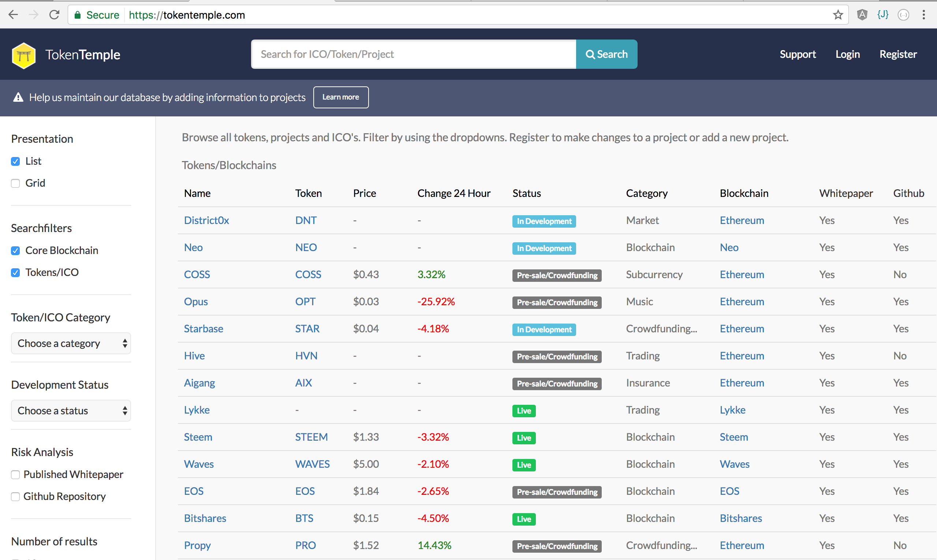Screen dimensions: 937x560
Task: Click the circular extension icon in toolbar
Action: [903, 15]
